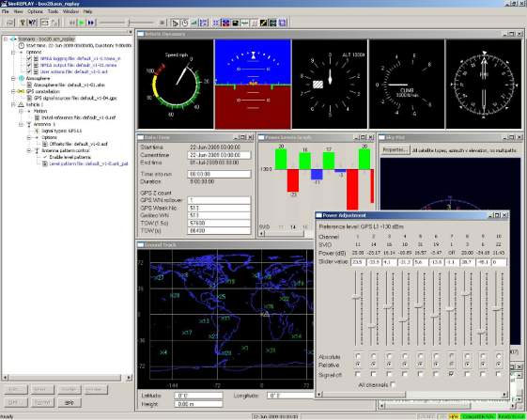Click the horizontal line icon in the toolbar
Screen dimensions: 527x420
(x=244, y=23)
